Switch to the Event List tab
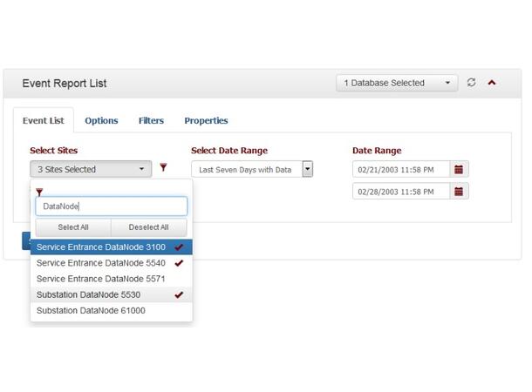Image resolution: width=532 pixels, height=392 pixels. tap(43, 120)
